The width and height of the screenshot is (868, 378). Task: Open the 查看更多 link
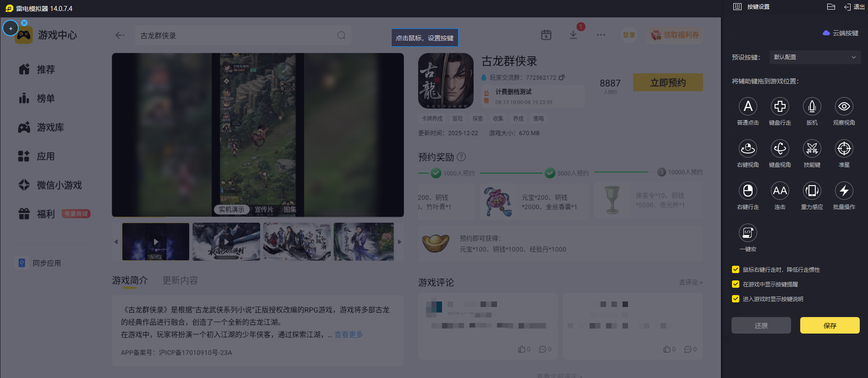click(349, 334)
